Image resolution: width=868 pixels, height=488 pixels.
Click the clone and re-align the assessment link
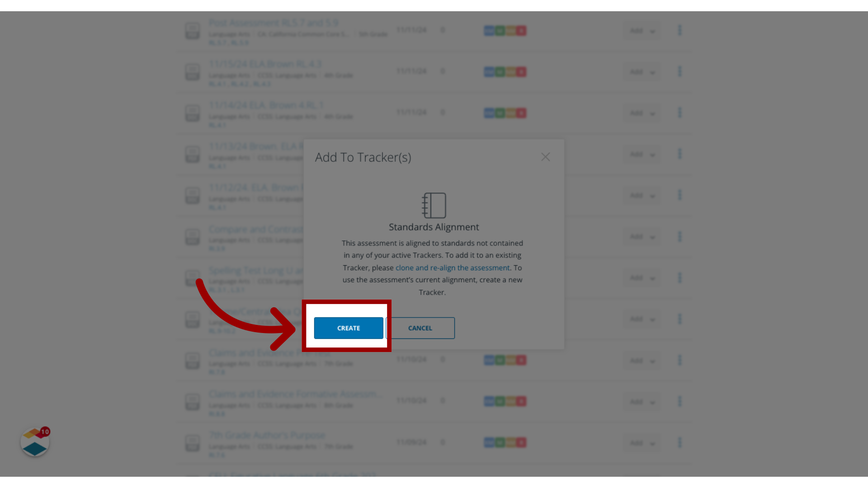click(x=453, y=267)
